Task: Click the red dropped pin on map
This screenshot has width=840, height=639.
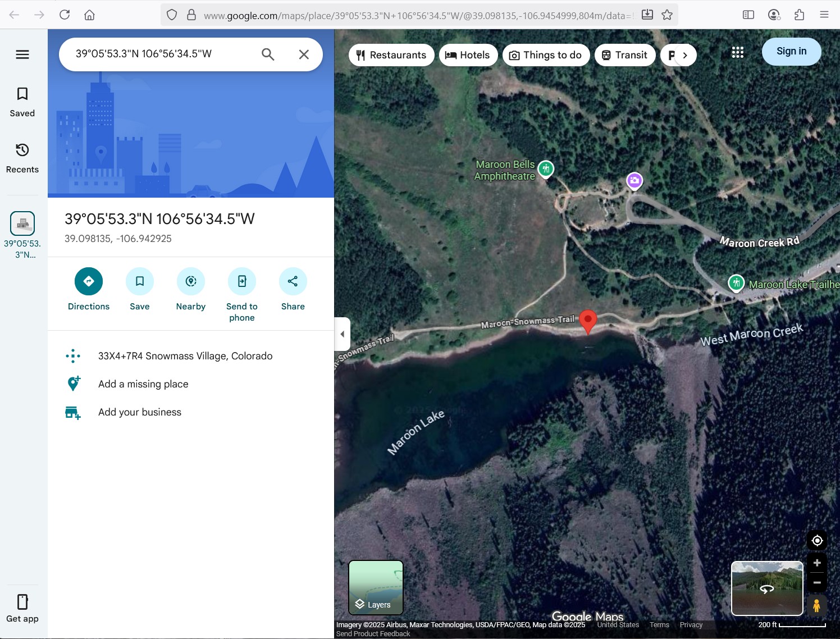Action: 588,321
